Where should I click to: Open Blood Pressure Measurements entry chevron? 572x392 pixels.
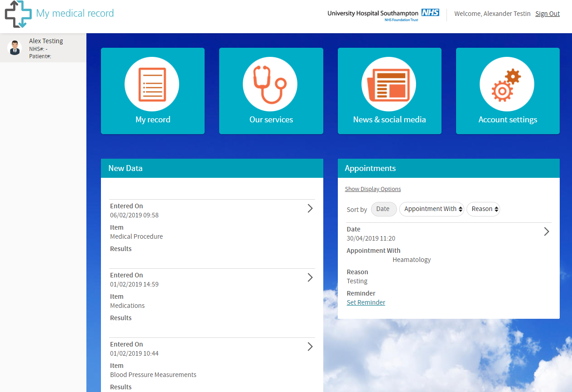[x=310, y=347]
